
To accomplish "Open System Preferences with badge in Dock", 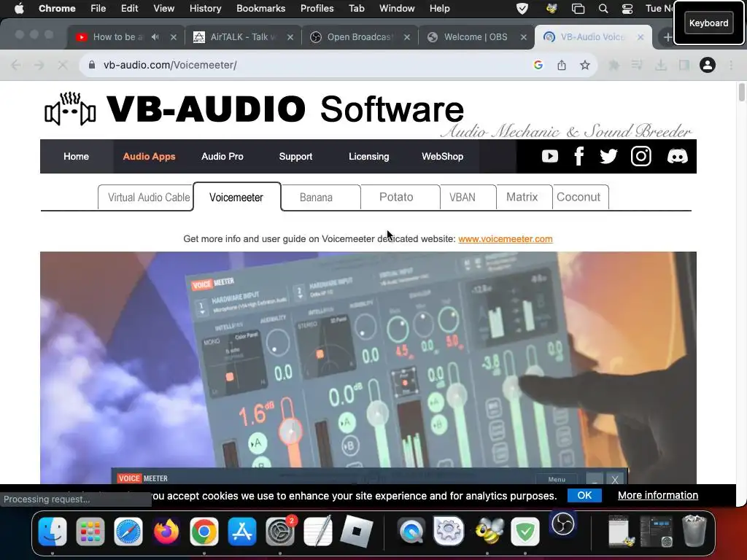I will 280,531.
